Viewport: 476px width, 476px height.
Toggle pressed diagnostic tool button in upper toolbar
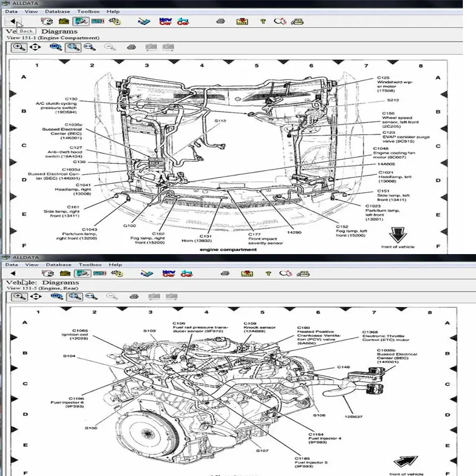pos(81,21)
